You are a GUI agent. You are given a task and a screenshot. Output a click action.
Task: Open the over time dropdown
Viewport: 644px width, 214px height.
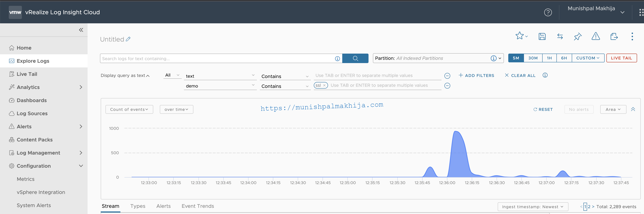click(x=176, y=109)
